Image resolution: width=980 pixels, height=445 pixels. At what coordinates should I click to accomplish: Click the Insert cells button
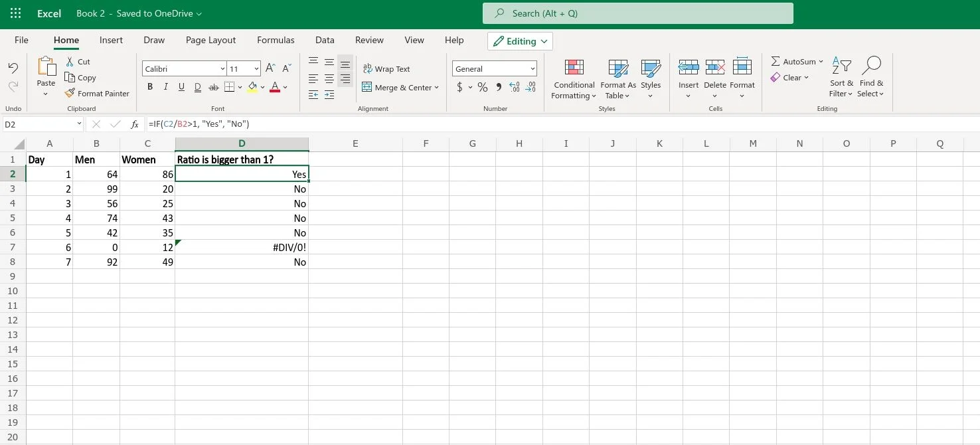click(x=689, y=78)
